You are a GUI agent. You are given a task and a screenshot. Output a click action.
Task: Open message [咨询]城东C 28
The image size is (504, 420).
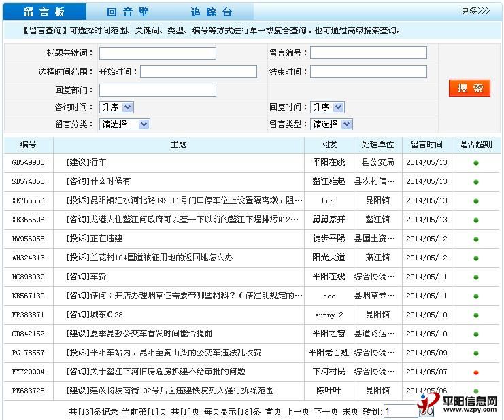tap(95, 315)
